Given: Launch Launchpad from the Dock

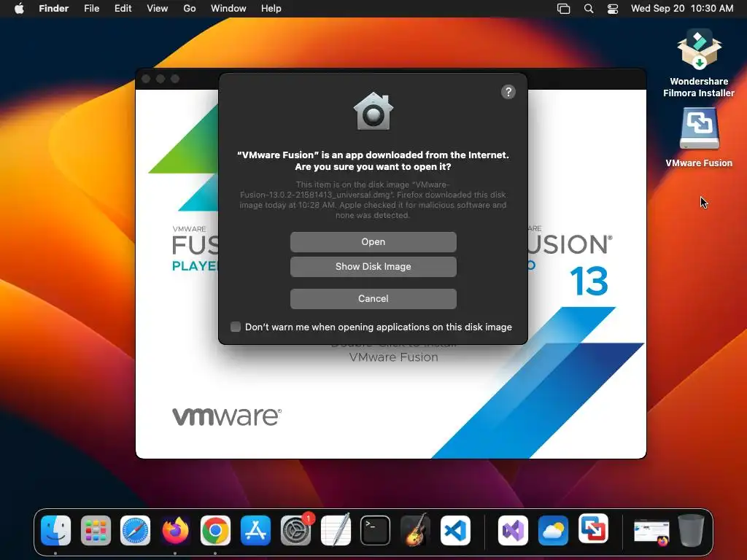Looking at the screenshot, I should (96, 530).
